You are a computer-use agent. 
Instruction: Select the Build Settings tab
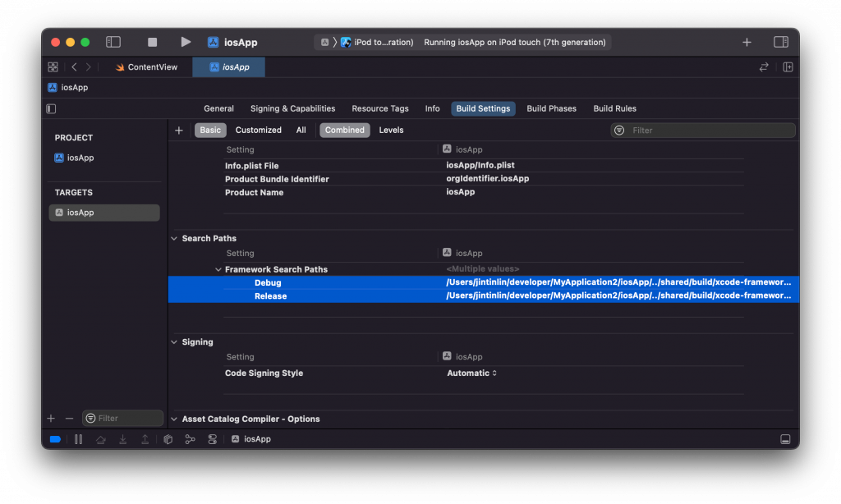tap(483, 108)
